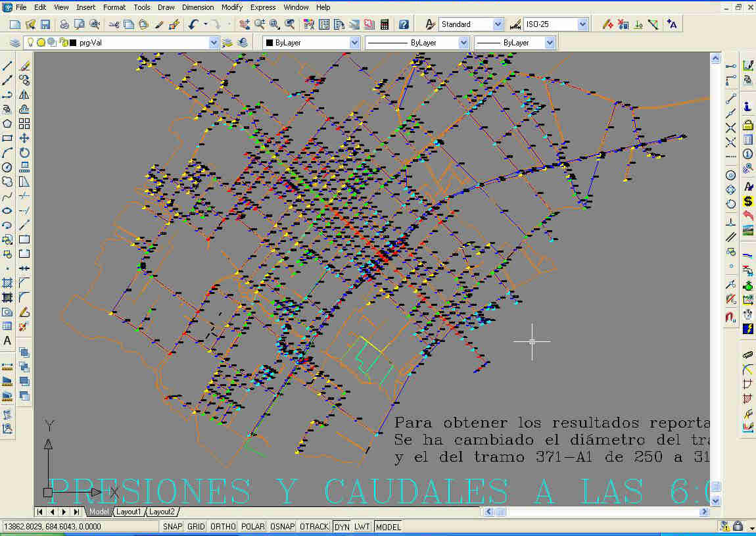Select the Line drawing tool
The height and width of the screenshot is (536, 756).
point(8,66)
